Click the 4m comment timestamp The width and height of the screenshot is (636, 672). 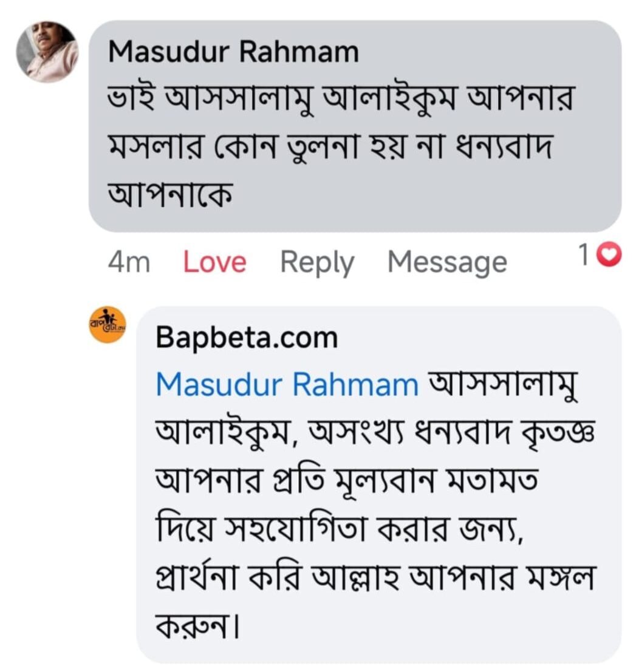click(x=129, y=262)
